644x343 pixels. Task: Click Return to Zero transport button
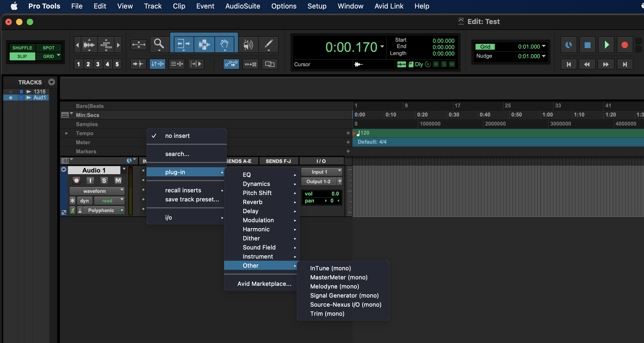tap(569, 64)
